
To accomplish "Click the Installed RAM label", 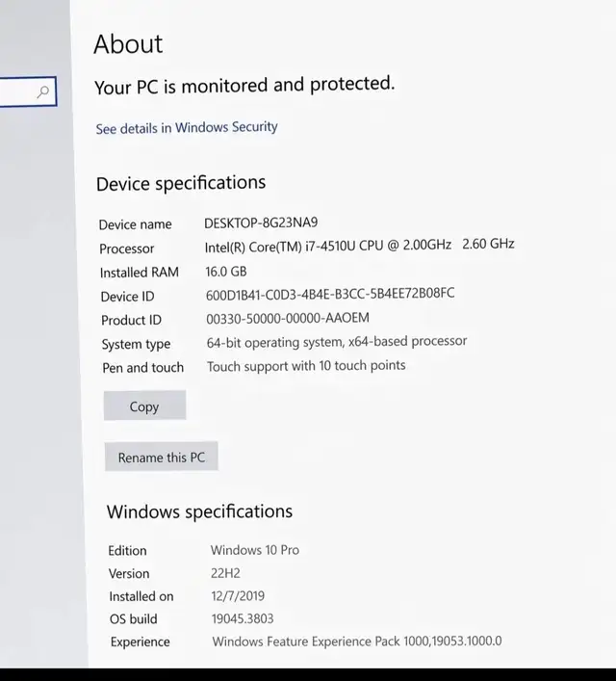I will pyautogui.click(x=139, y=273).
